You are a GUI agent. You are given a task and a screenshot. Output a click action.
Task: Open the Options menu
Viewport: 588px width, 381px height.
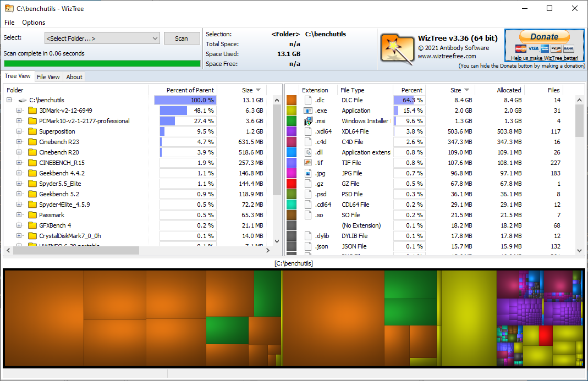click(34, 23)
